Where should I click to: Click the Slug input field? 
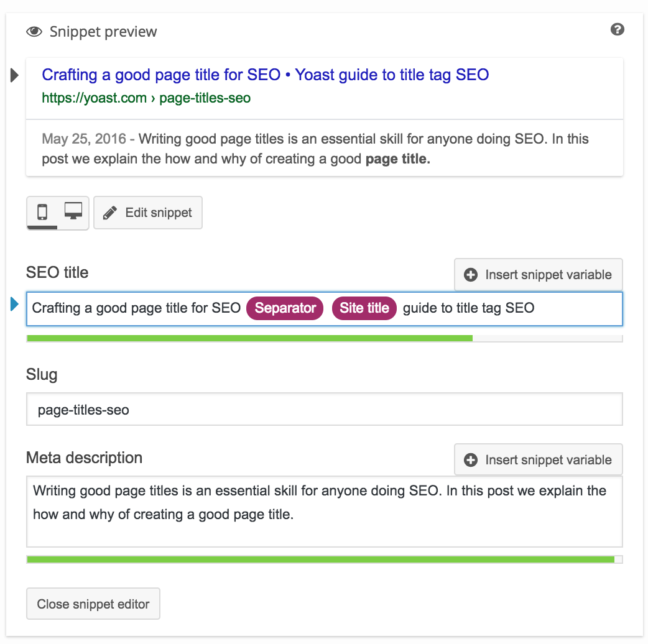click(x=324, y=410)
